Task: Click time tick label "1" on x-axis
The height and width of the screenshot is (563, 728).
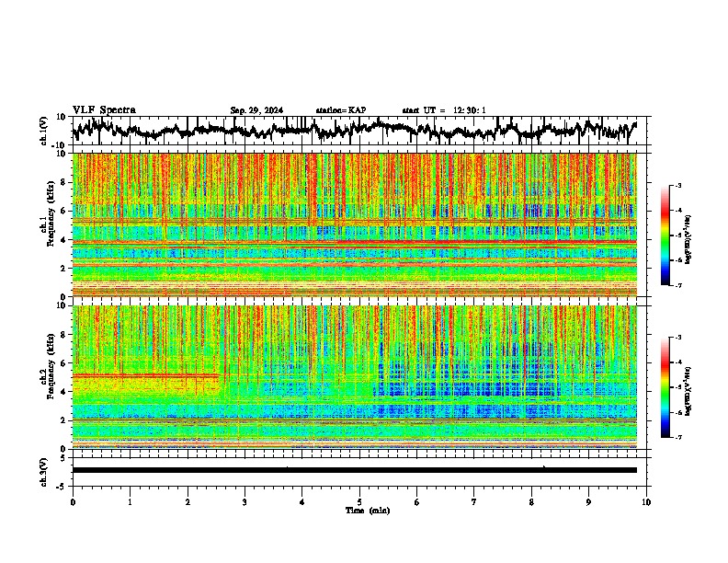Action: pyautogui.click(x=130, y=502)
